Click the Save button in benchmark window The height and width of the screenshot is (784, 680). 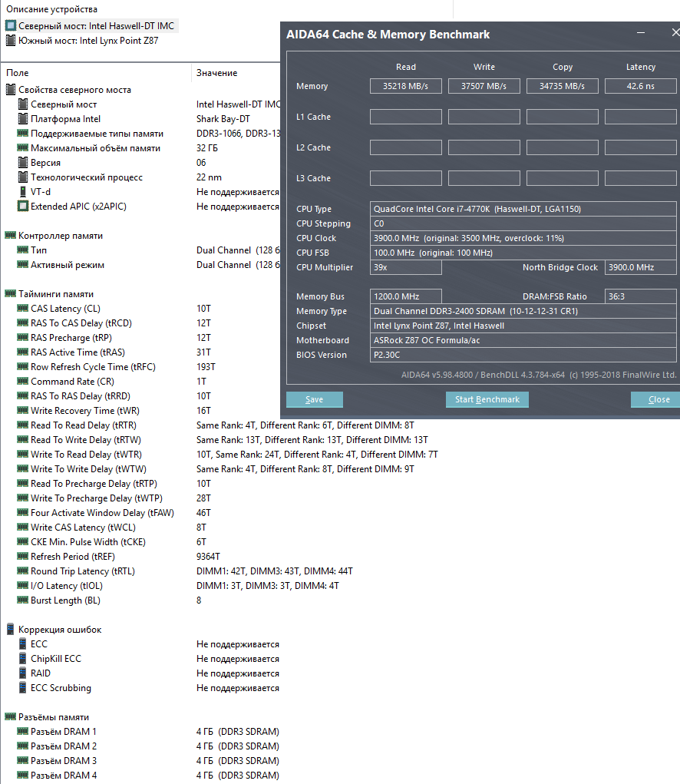314,399
